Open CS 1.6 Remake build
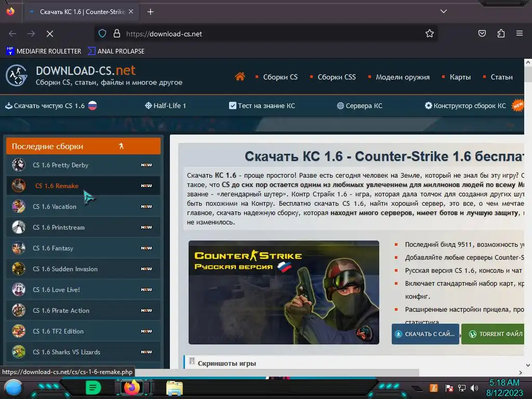 click(x=83, y=185)
